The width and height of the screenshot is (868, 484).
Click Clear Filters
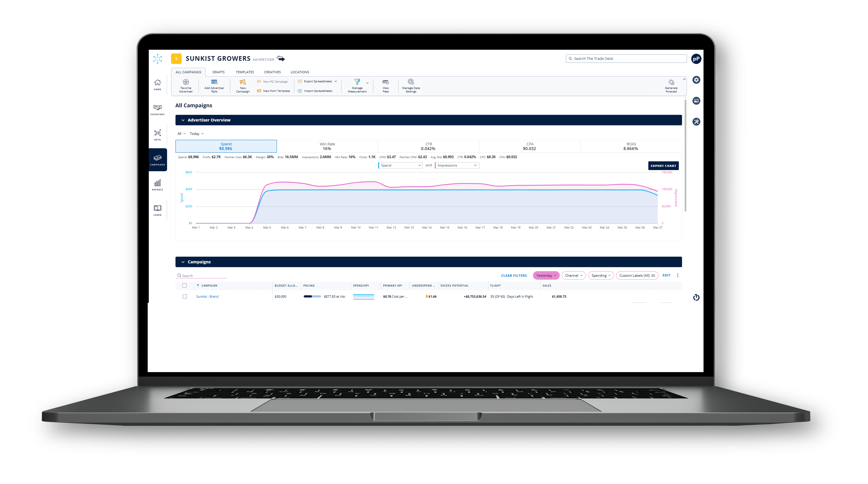pyautogui.click(x=514, y=275)
